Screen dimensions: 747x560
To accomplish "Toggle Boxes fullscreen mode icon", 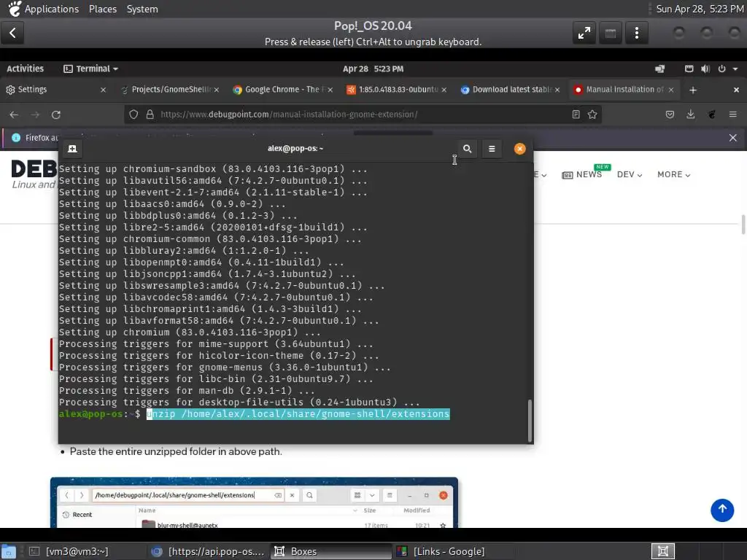I will [x=584, y=33].
